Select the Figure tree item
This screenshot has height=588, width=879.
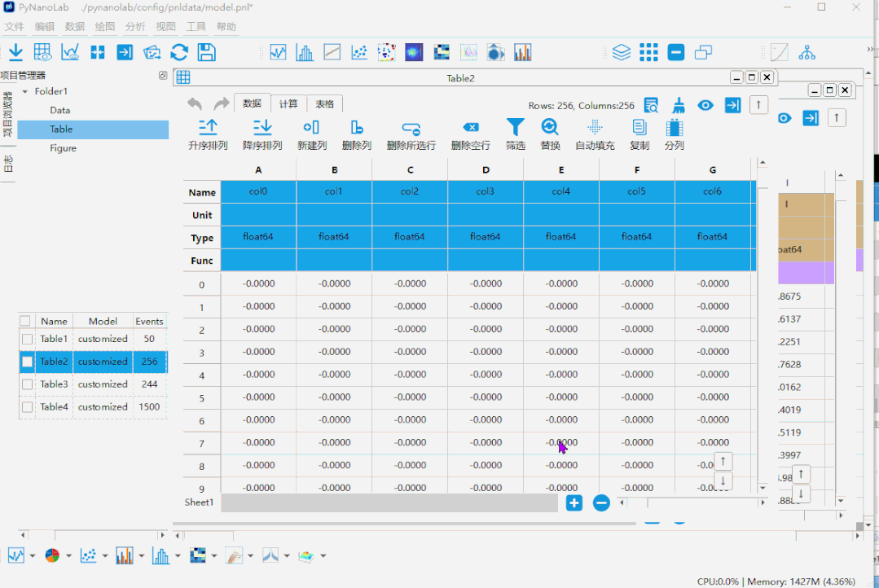(x=63, y=148)
